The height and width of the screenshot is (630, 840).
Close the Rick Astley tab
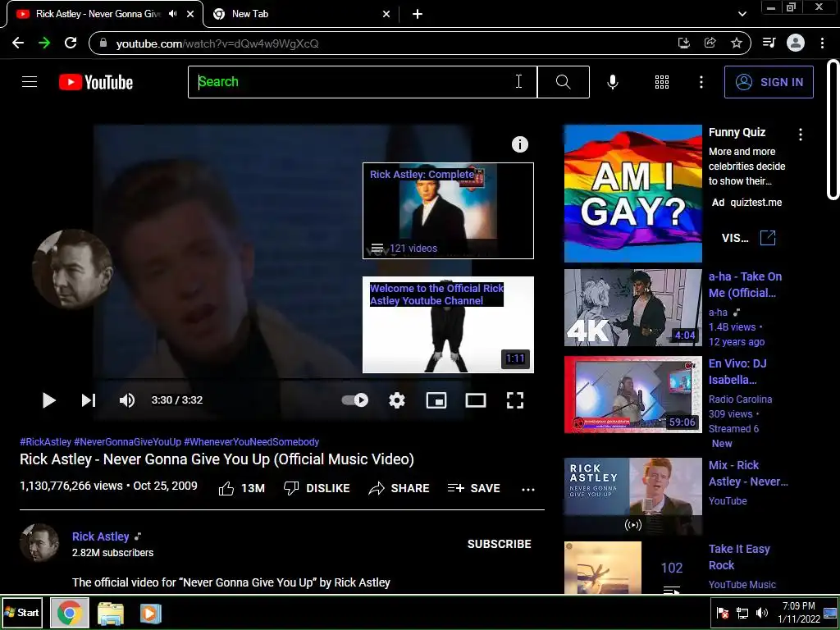[190, 14]
